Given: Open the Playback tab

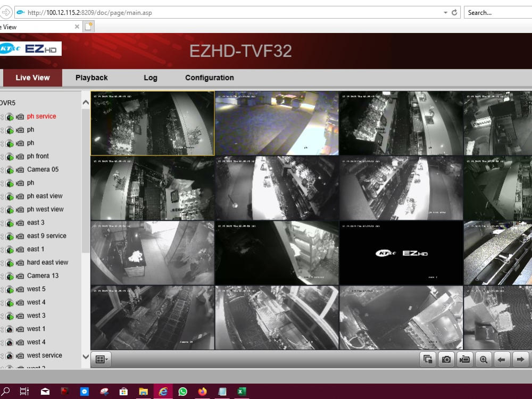Looking at the screenshot, I should click(x=92, y=78).
